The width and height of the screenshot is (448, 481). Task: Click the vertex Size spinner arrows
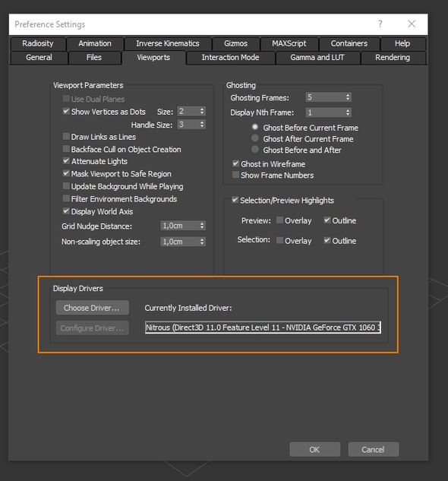pos(202,111)
